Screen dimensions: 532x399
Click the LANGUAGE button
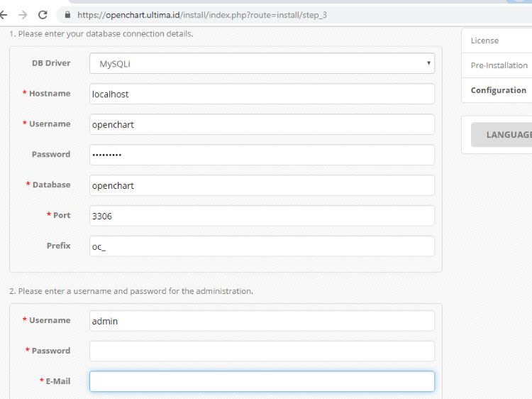click(501, 135)
